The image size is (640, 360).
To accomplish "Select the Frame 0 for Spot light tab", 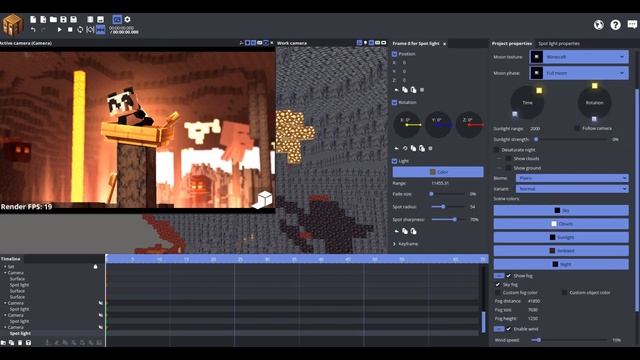I will tap(416, 43).
